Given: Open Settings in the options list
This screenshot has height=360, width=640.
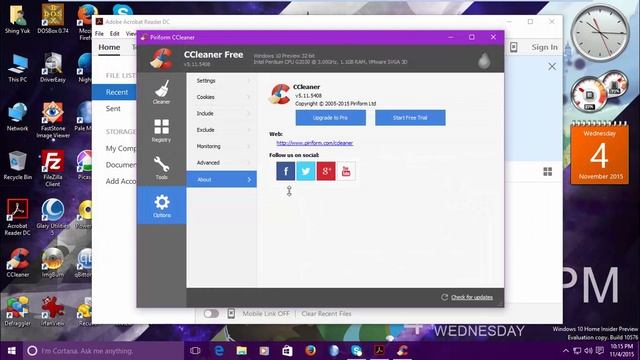Looking at the screenshot, I should pyautogui.click(x=222, y=81).
